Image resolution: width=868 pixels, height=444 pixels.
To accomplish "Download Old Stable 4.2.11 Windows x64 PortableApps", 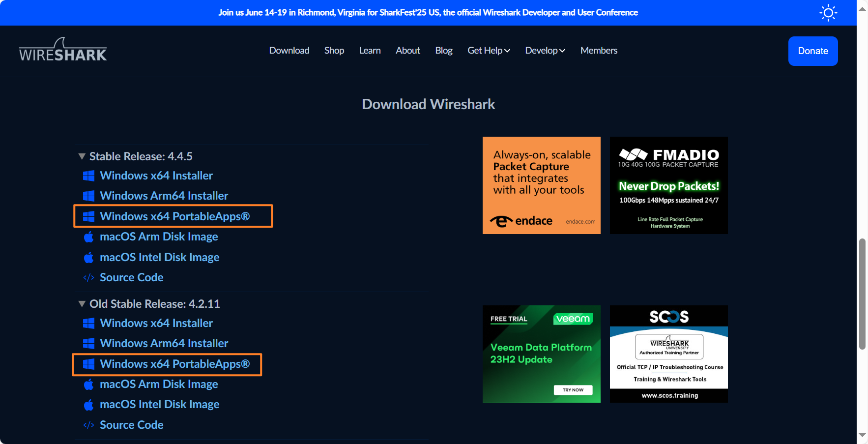I will (175, 364).
